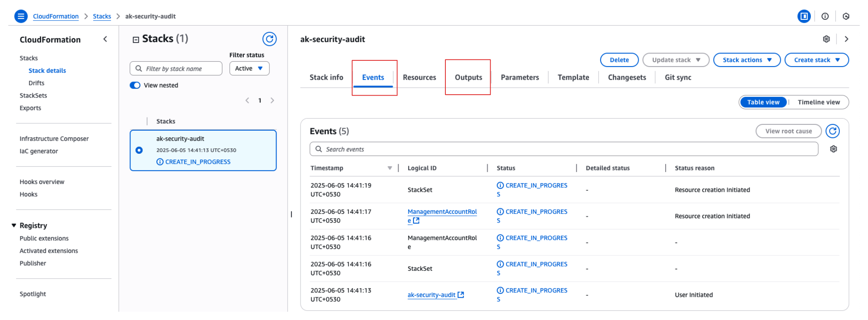Select the Events tab
Image resolution: width=868 pixels, height=320 pixels.
pos(373,77)
